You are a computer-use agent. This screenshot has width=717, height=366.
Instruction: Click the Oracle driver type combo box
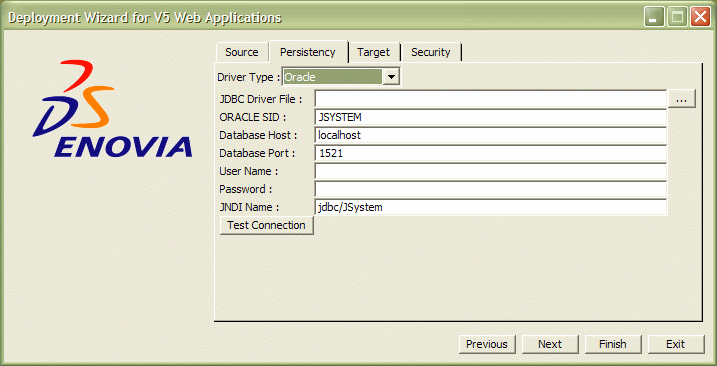[341, 77]
